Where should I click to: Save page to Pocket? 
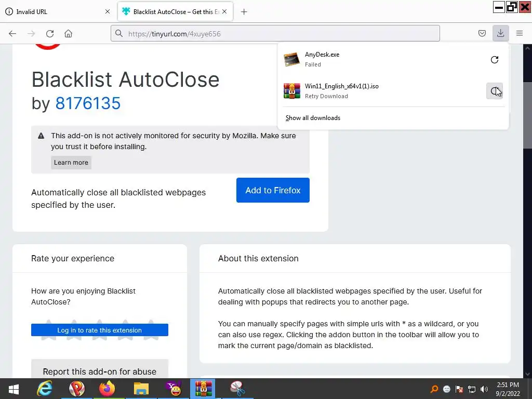[482, 33]
